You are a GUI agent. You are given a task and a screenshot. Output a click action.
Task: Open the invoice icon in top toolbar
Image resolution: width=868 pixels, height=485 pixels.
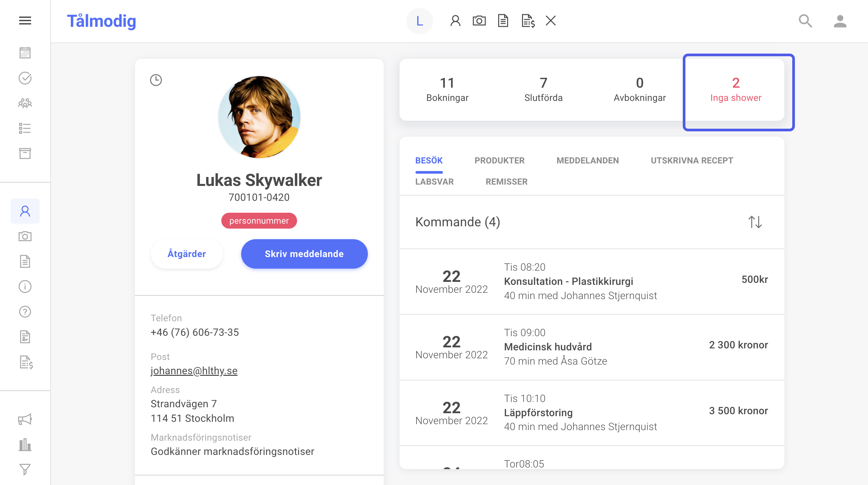click(x=528, y=21)
